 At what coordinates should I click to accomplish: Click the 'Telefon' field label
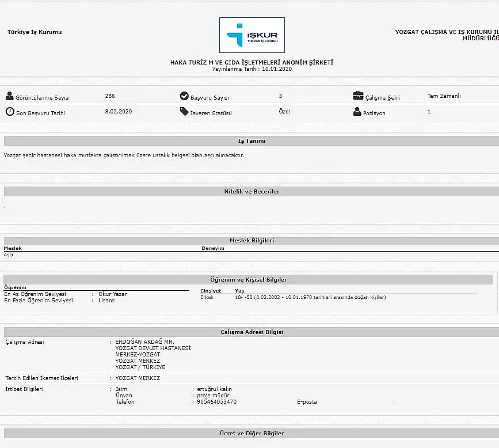tap(125, 402)
